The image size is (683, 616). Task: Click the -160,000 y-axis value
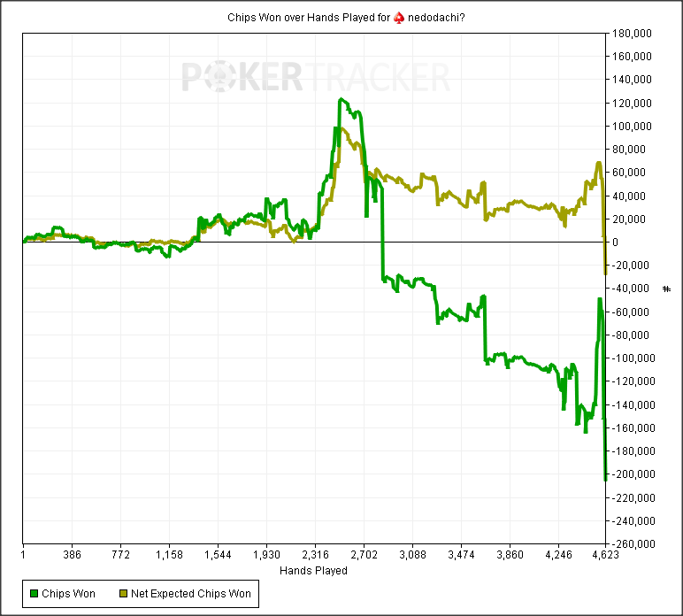(633, 427)
